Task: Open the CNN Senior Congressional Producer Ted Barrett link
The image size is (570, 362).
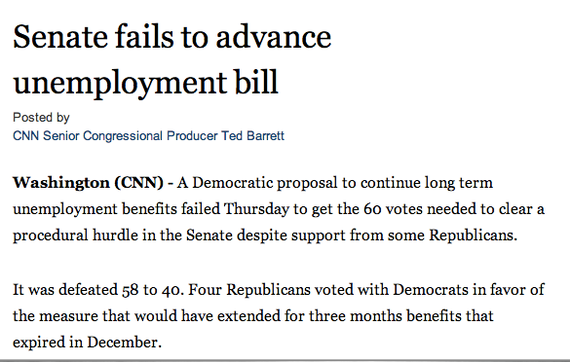Action: (x=148, y=136)
